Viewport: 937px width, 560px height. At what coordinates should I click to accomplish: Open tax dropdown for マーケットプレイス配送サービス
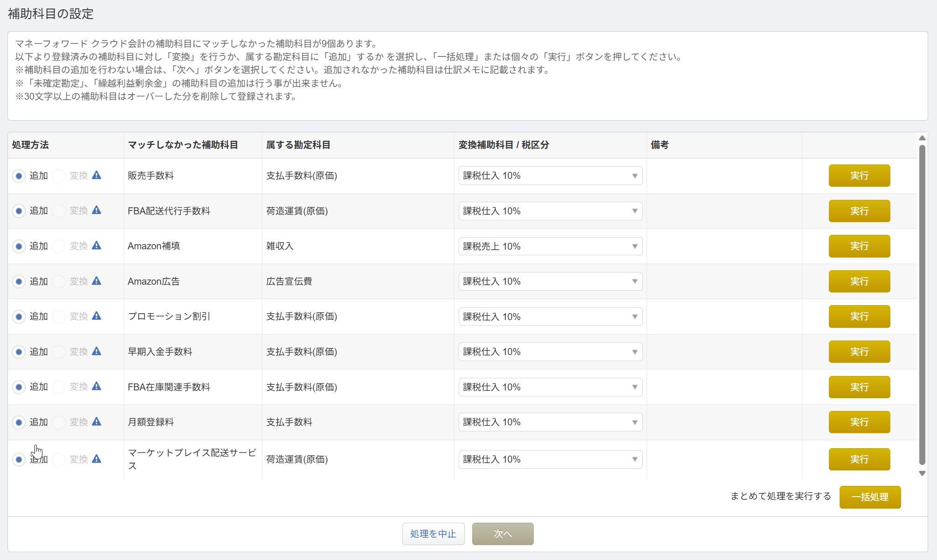click(550, 459)
